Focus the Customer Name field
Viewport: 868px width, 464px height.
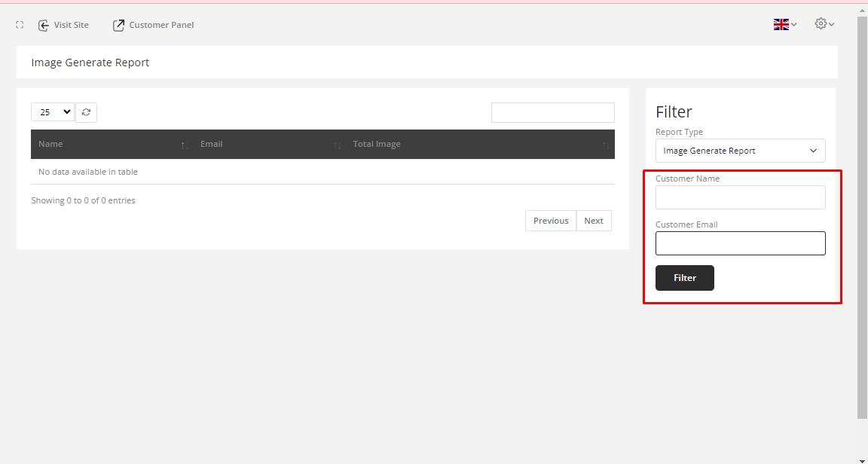[x=740, y=197]
